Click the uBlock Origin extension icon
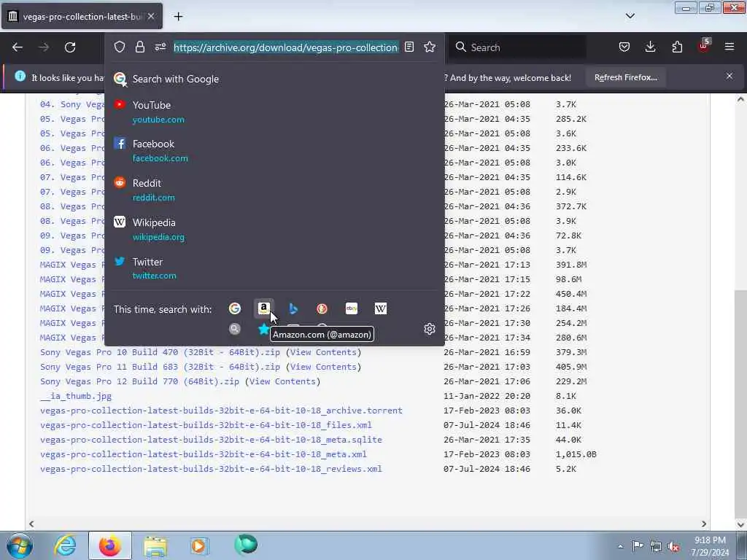Viewport: 747px width, 560px height. (x=703, y=47)
